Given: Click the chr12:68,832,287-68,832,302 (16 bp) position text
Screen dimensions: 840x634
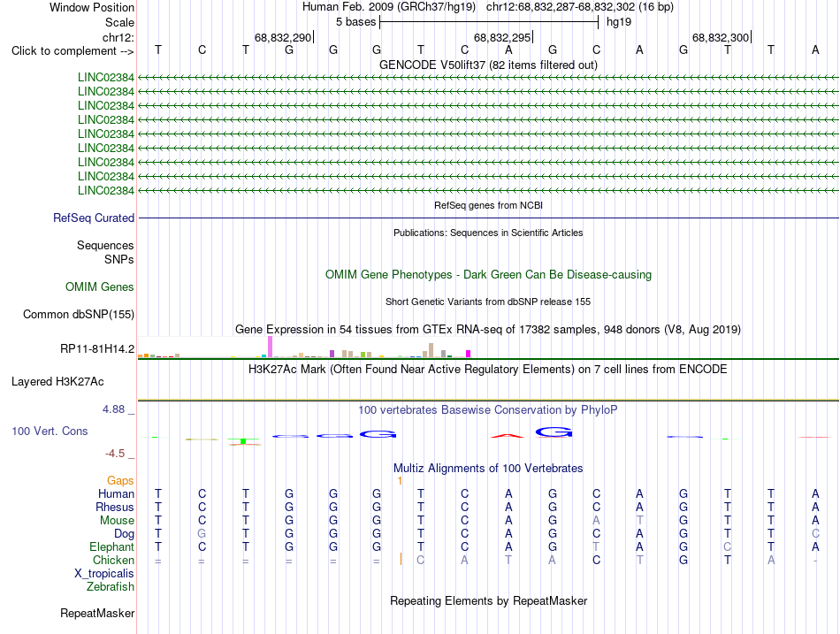Looking at the screenshot, I should click(580, 7).
